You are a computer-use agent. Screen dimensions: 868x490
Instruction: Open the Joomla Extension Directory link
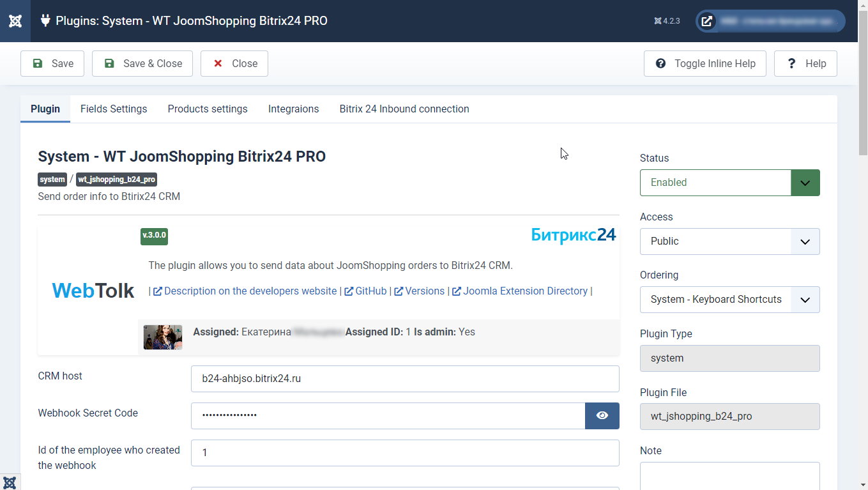tap(525, 291)
